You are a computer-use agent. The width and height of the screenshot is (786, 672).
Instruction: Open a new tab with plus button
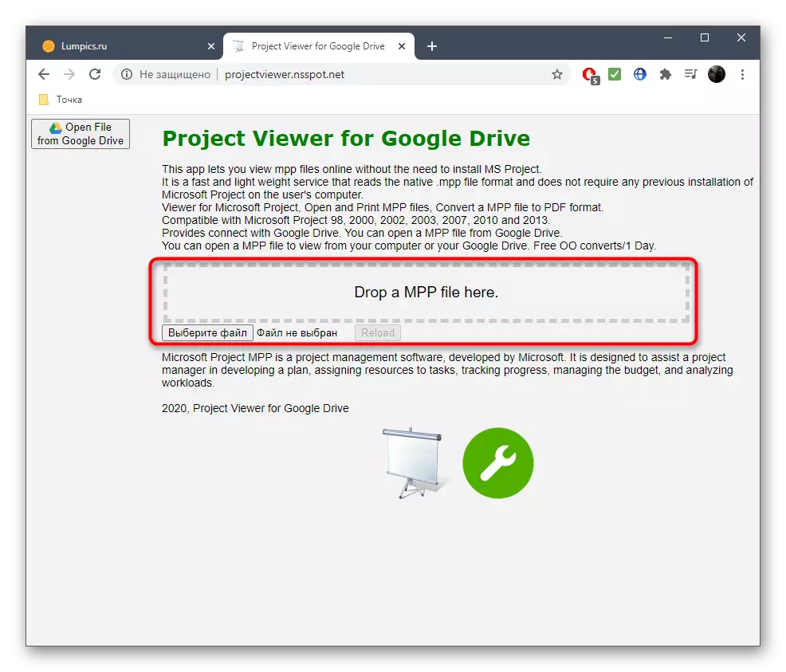click(431, 46)
